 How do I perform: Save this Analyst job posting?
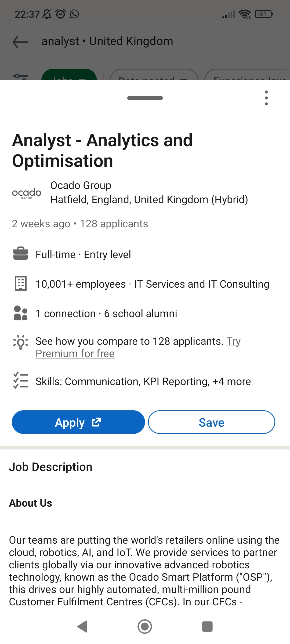(211, 422)
